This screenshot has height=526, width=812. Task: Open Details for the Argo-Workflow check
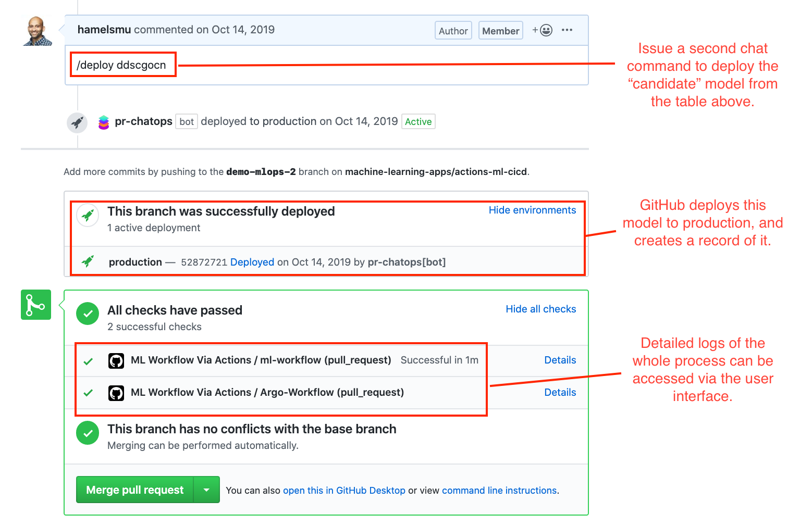click(560, 392)
